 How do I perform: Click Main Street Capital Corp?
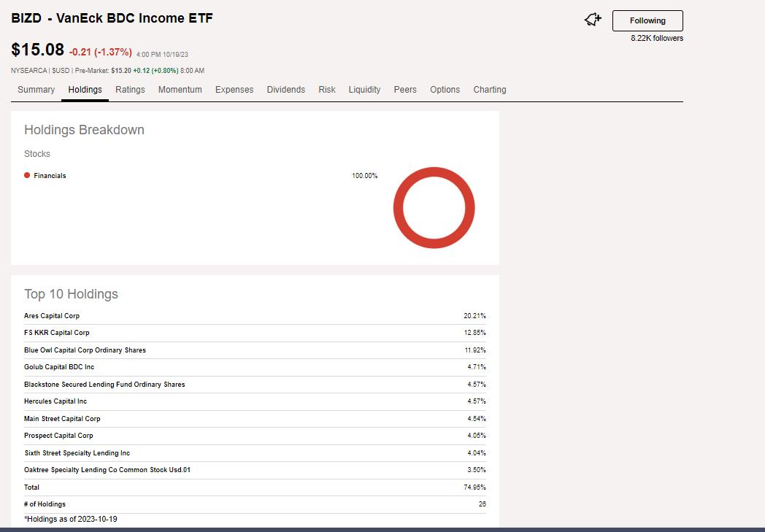62,418
